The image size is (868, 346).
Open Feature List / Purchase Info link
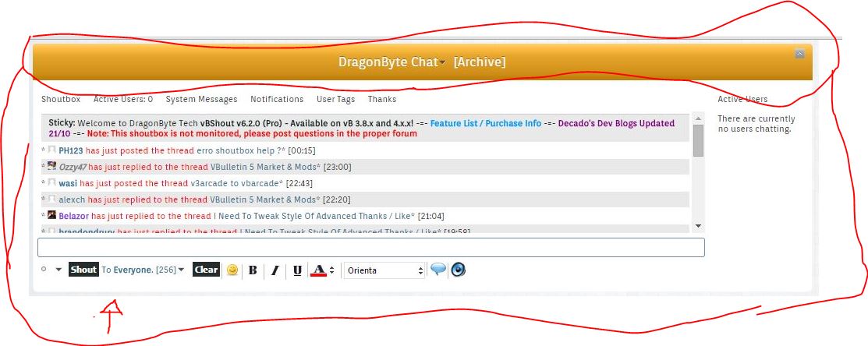point(486,123)
